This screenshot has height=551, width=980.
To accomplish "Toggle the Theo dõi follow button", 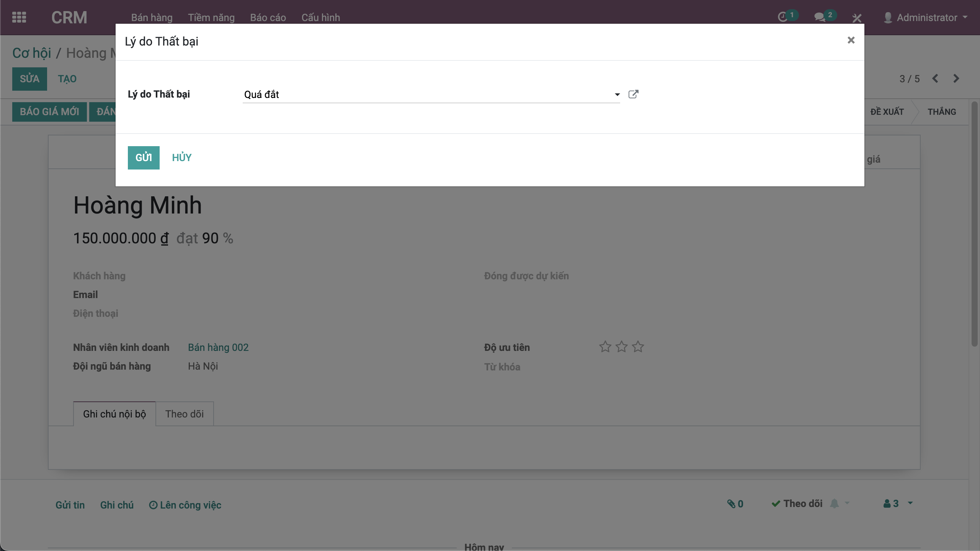I will [x=797, y=504].
